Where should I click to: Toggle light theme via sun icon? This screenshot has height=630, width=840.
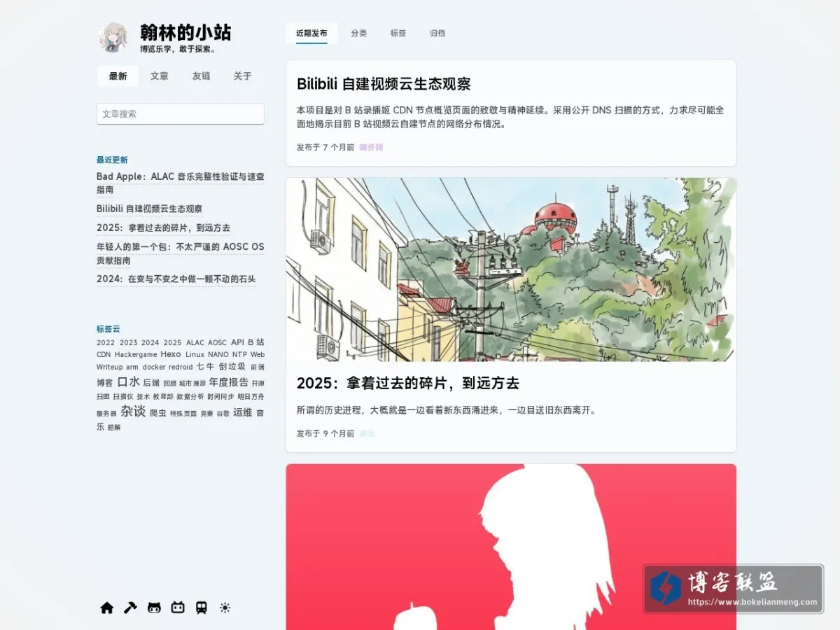pos(225,608)
